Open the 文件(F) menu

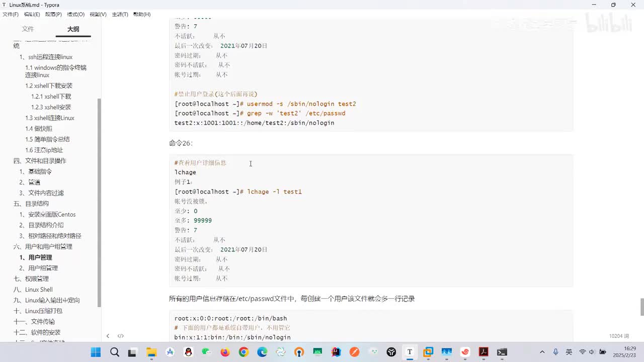10,14
